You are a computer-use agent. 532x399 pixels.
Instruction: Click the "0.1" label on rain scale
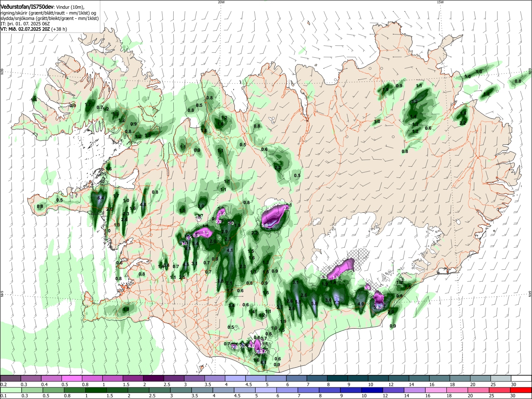[3, 396]
